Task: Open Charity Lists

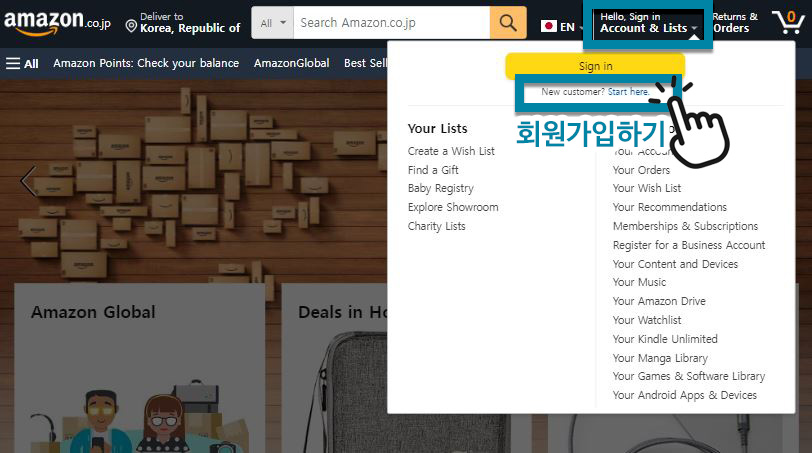Action: click(437, 226)
